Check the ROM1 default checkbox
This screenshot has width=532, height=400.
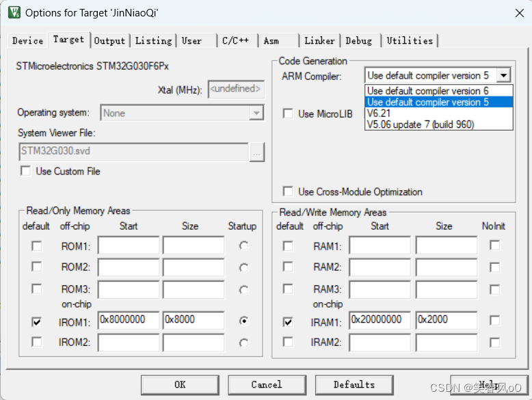[x=37, y=245]
